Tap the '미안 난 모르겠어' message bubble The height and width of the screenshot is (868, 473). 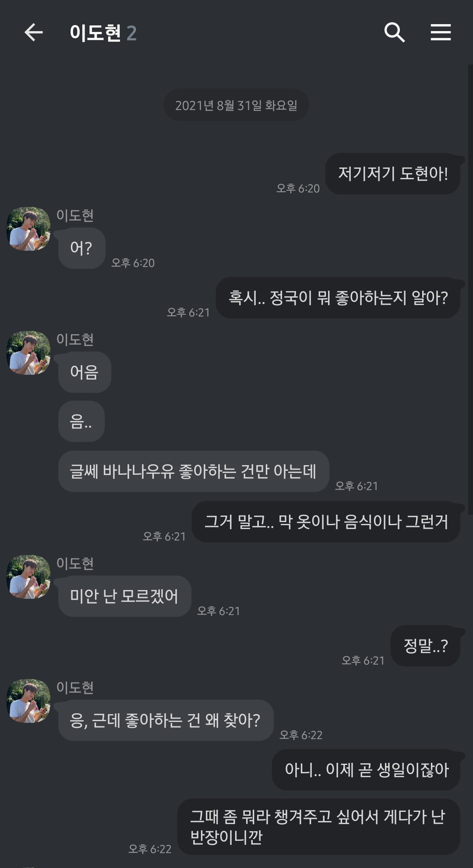pyautogui.click(x=124, y=596)
